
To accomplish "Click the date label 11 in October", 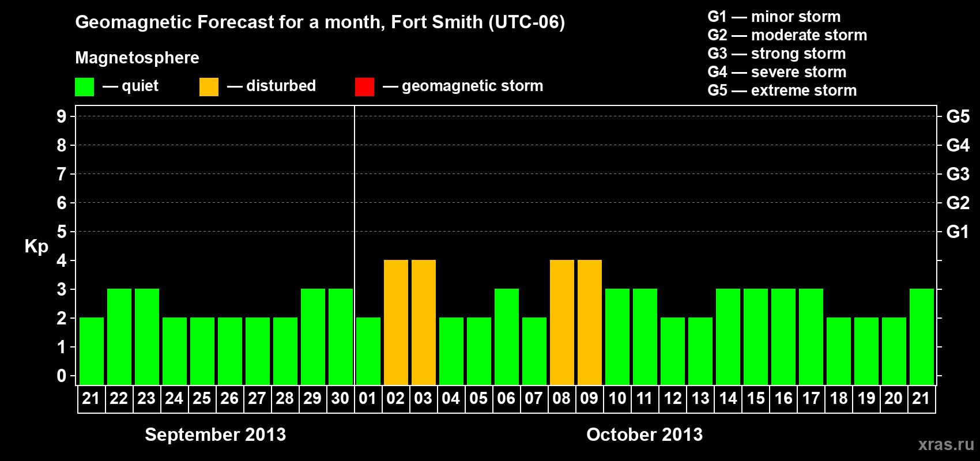I will [644, 398].
